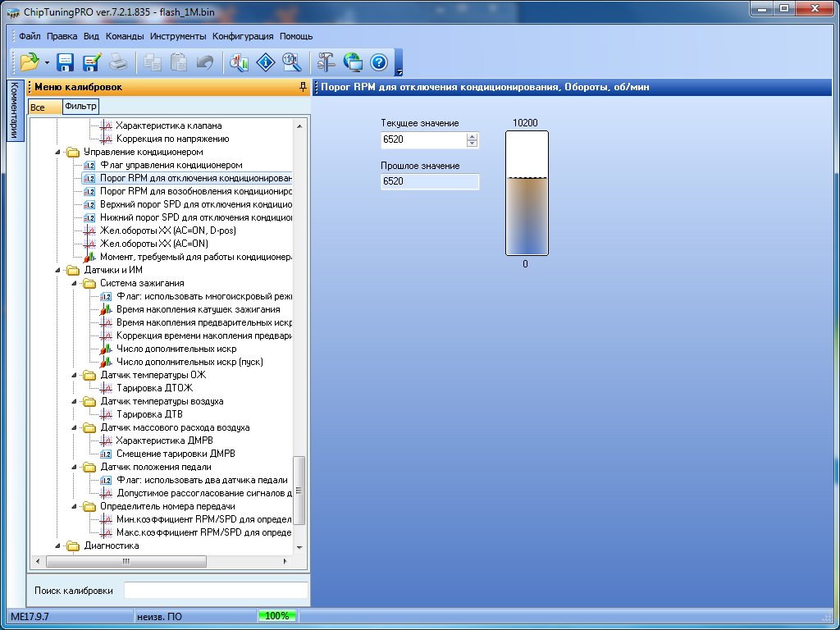This screenshot has height=630, width=840.
Task: Click the Поиск калибровки search field
Action: (x=216, y=591)
